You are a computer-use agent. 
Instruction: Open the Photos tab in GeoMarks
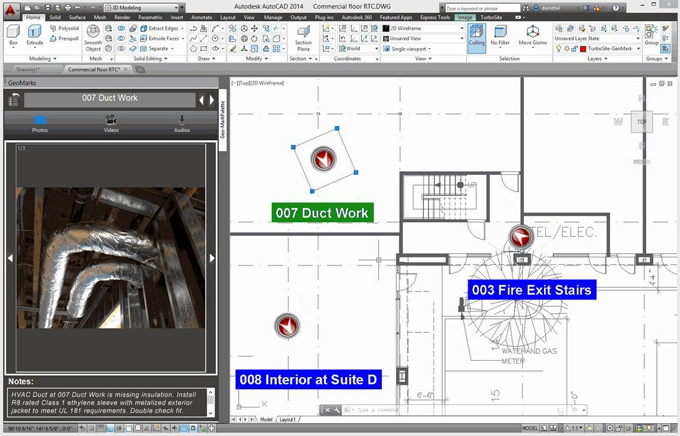click(x=39, y=123)
